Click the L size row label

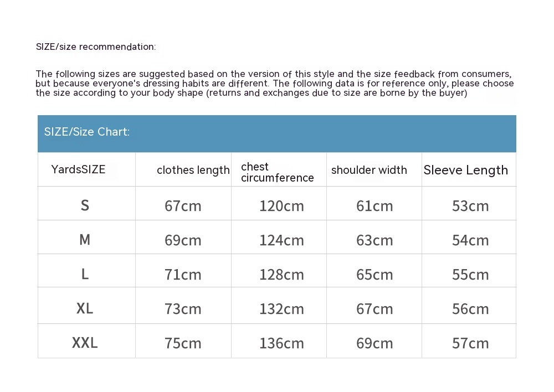(85, 274)
